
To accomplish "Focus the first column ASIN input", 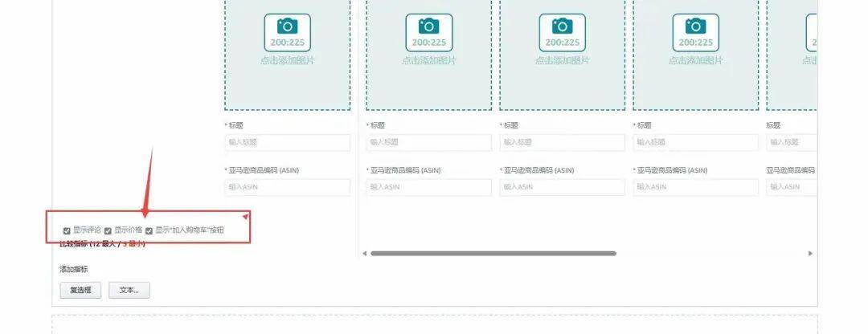I will (x=287, y=187).
